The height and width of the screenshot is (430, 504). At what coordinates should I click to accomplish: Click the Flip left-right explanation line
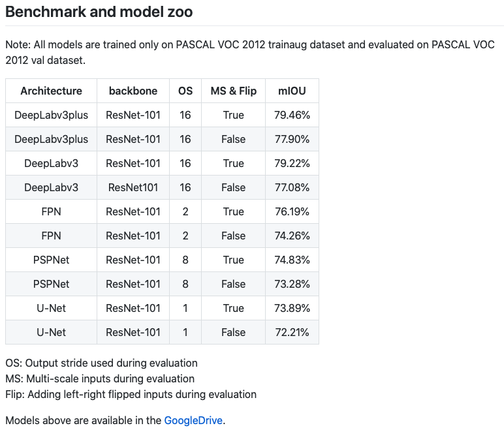[131, 394]
